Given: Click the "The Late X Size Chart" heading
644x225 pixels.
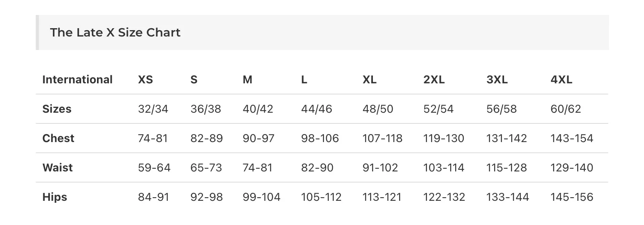Looking at the screenshot, I should (115, 33).
